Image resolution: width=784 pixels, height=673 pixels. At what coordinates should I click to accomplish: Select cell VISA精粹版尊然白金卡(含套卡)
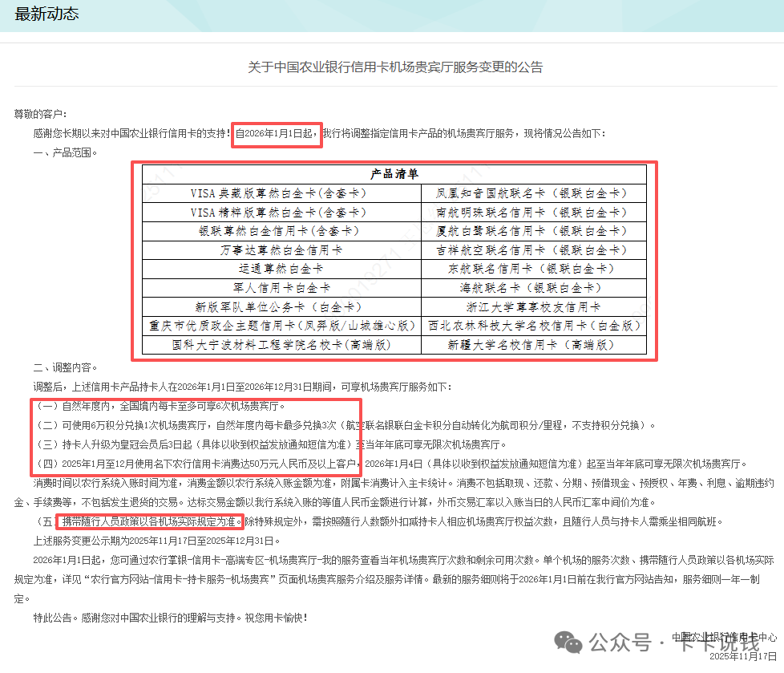click(x=281, y=212)
